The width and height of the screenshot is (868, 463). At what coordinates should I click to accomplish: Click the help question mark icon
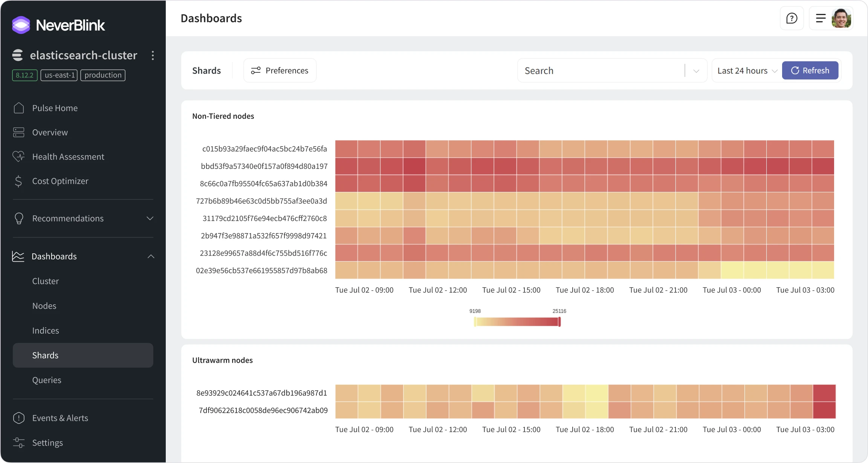(x=792, y=18)
